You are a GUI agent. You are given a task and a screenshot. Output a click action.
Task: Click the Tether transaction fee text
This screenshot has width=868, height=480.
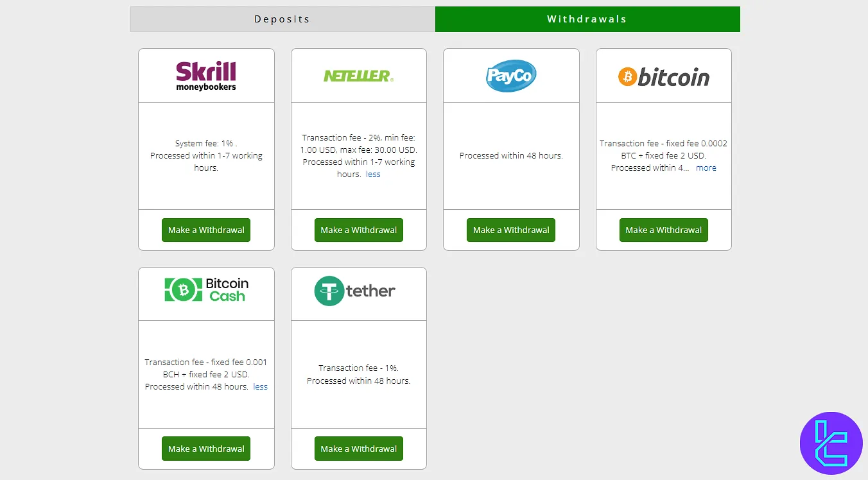tap(358, 368)
